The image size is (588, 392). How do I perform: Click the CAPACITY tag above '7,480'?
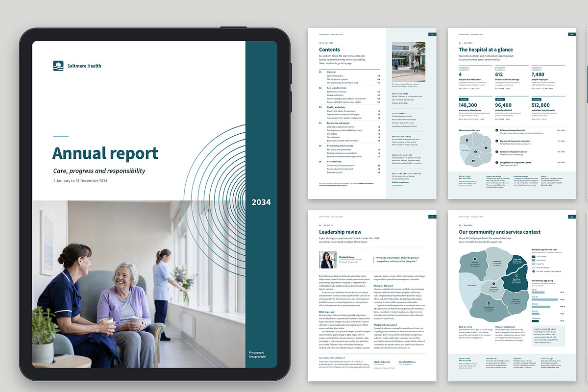coord(537,69)
